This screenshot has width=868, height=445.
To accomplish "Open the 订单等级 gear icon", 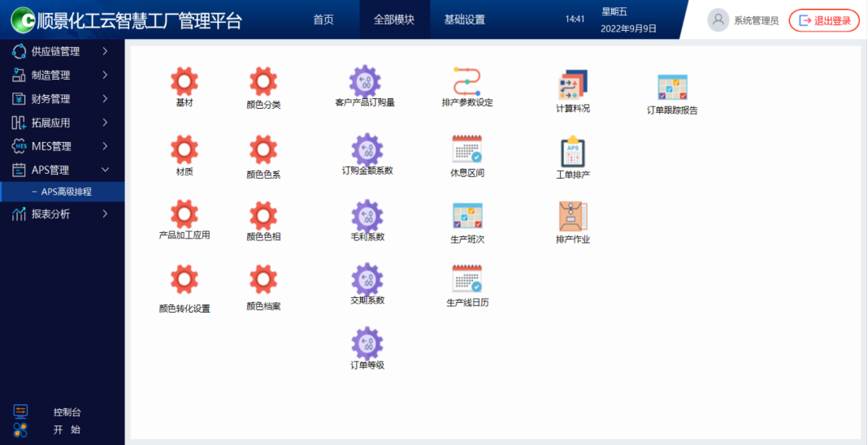I will tap(367, 343).
